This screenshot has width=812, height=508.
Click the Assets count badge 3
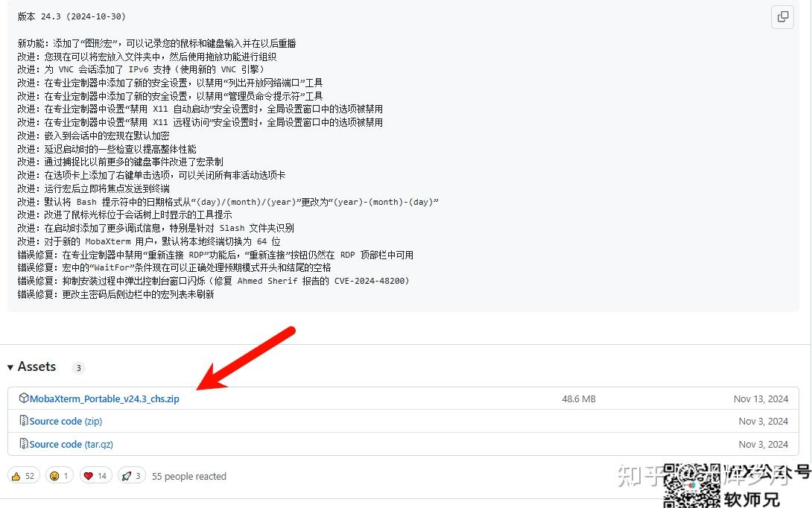(78, 368)
